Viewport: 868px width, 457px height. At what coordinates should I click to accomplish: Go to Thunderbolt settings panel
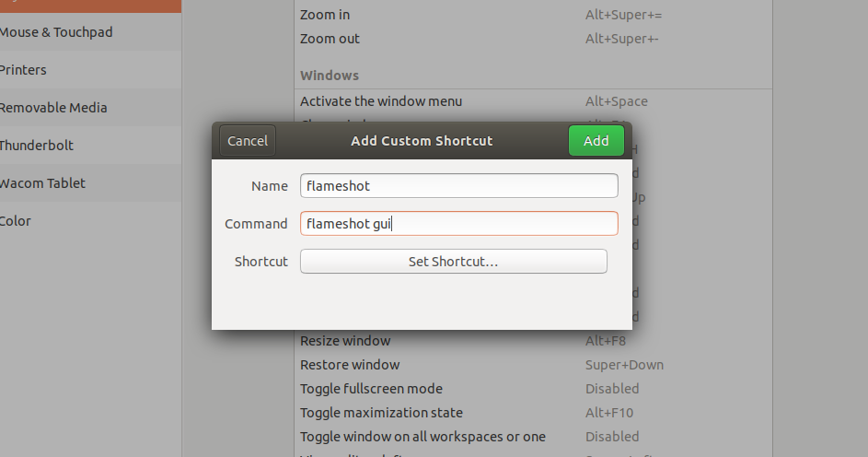90,146
